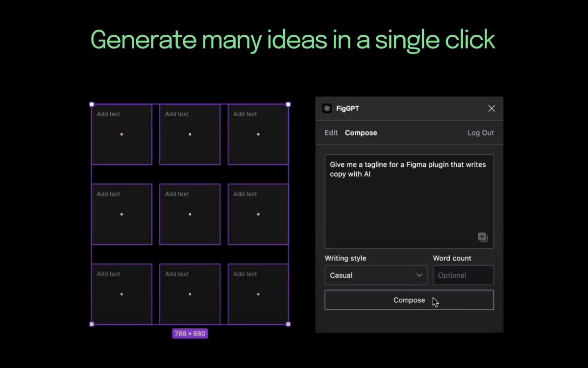
Task: Switch to the Edit tab
Action: click(331, 132)
